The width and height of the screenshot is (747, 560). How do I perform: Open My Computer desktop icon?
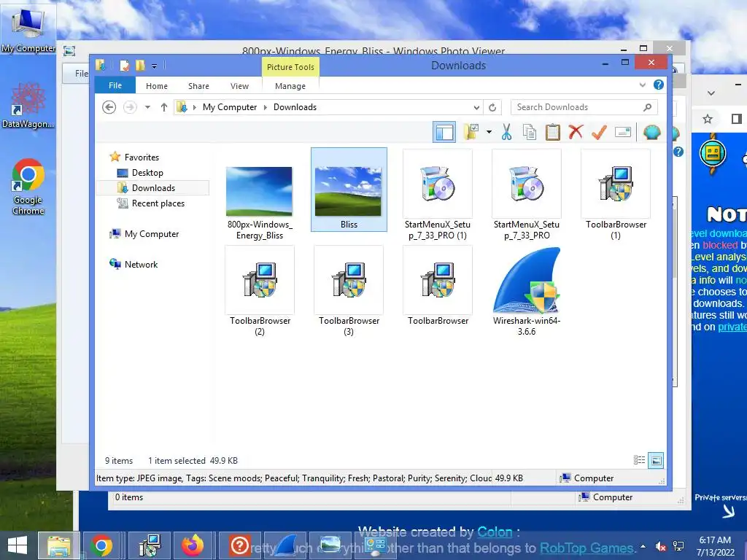coord(28,29)
